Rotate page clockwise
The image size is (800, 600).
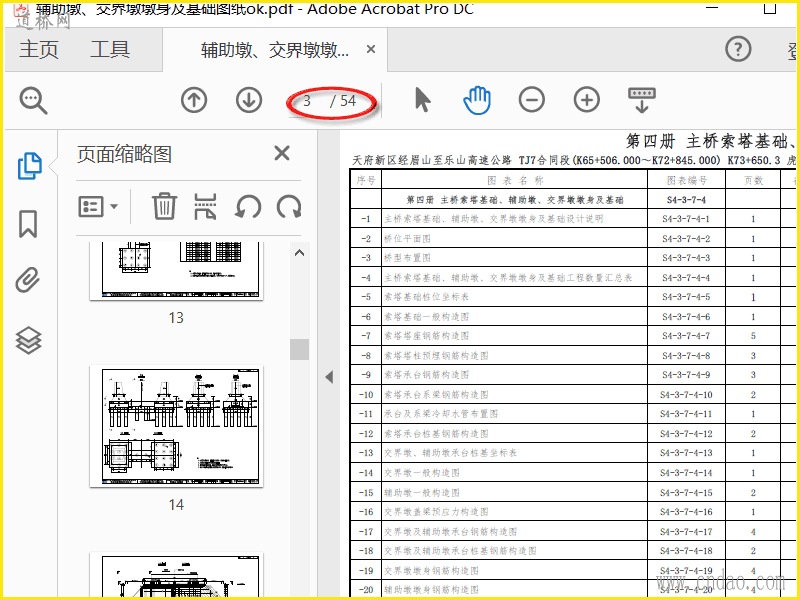(x=289, y=207)
